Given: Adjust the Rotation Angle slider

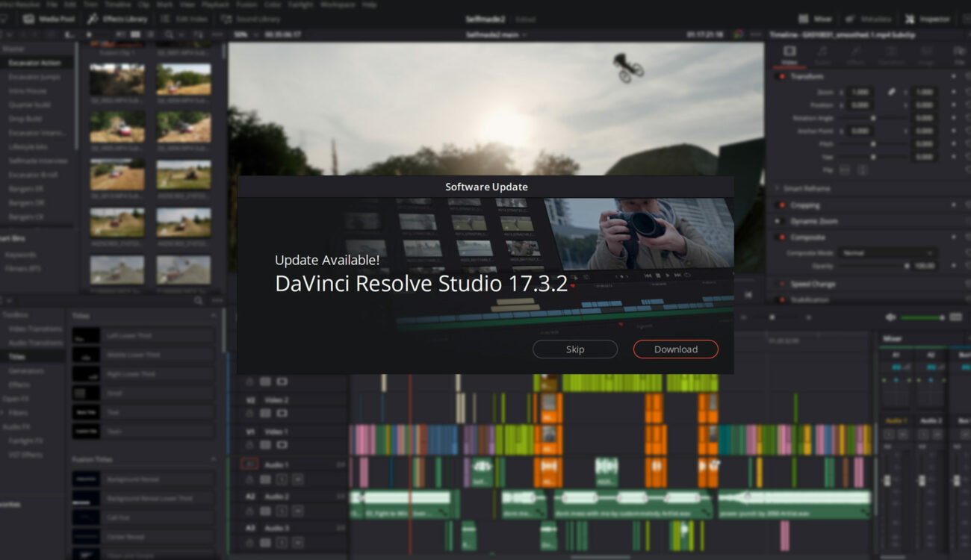Looking at the screenshot, I should 872,118.
